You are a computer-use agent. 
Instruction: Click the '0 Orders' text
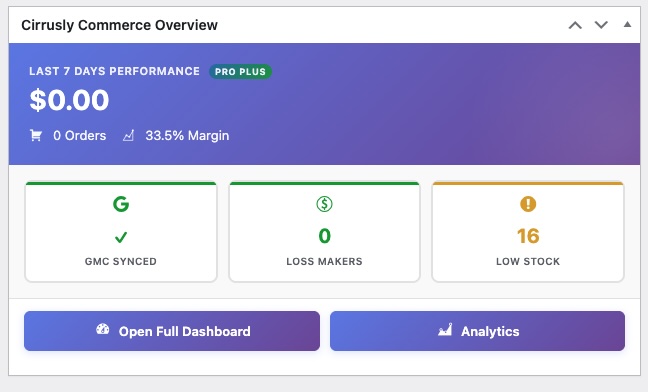[79, 135]
